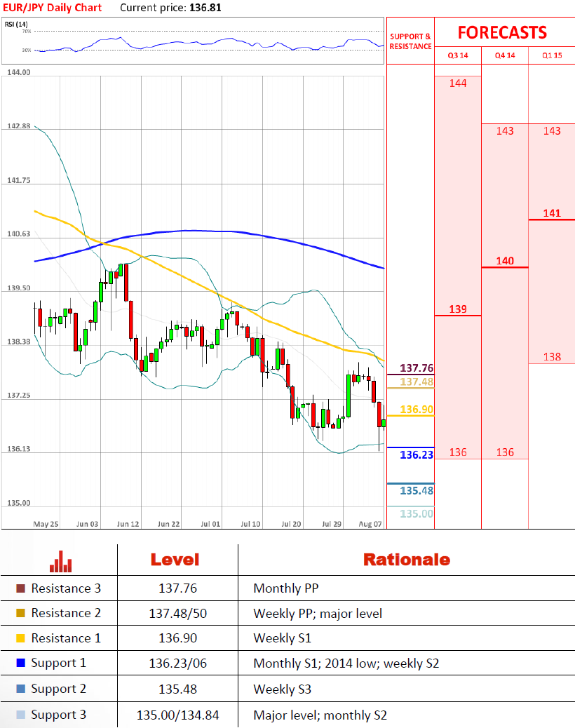This screenshot has height=728, width=575.
Task: Click the FORECASTS heading
Action: (x=502, y=32)
